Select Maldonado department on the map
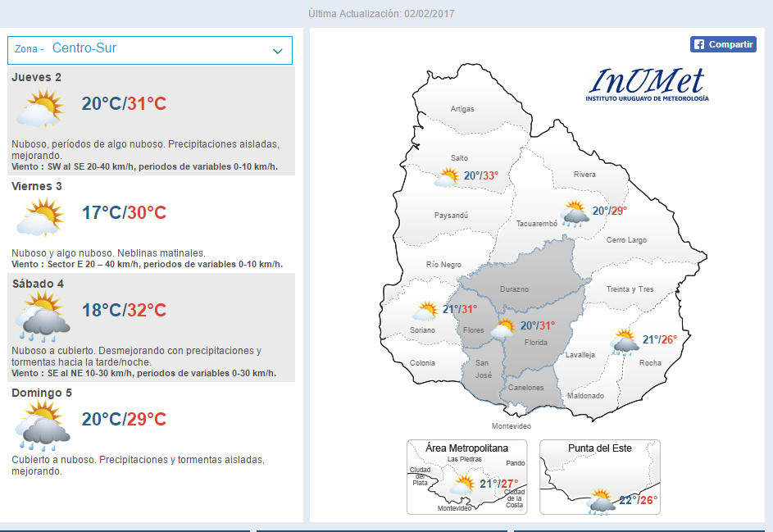The height and width of the screenshot is (532, 773). pos(585,396)
